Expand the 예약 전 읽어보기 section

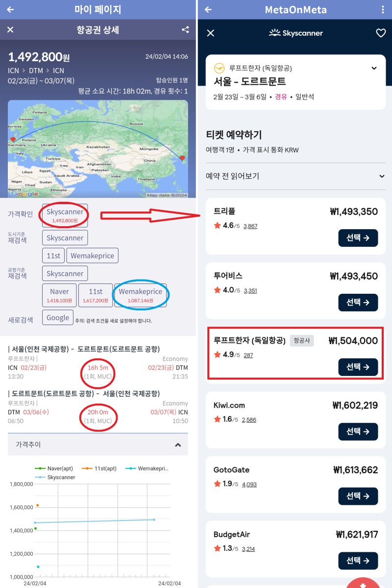[382, 176]
